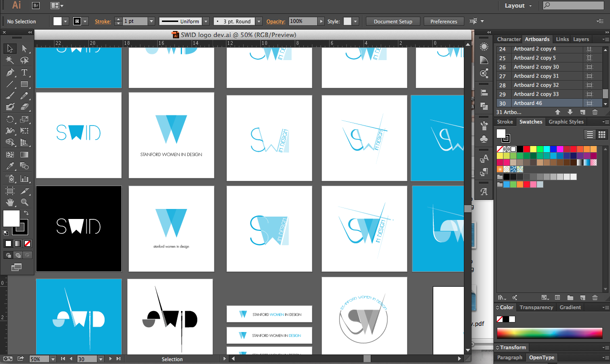The height and width of the screenshot is (364, 610).
Task: Delete artboard using Artboards panel trash icon
Action: (x=595, y=112)
